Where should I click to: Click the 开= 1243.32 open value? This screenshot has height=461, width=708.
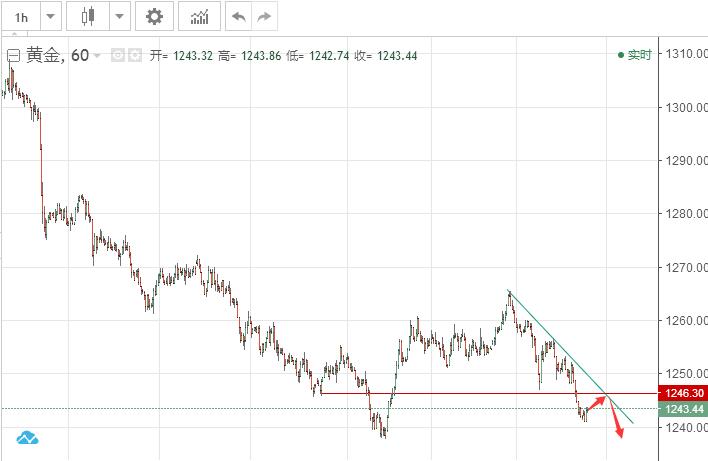(x=181, y=56)
